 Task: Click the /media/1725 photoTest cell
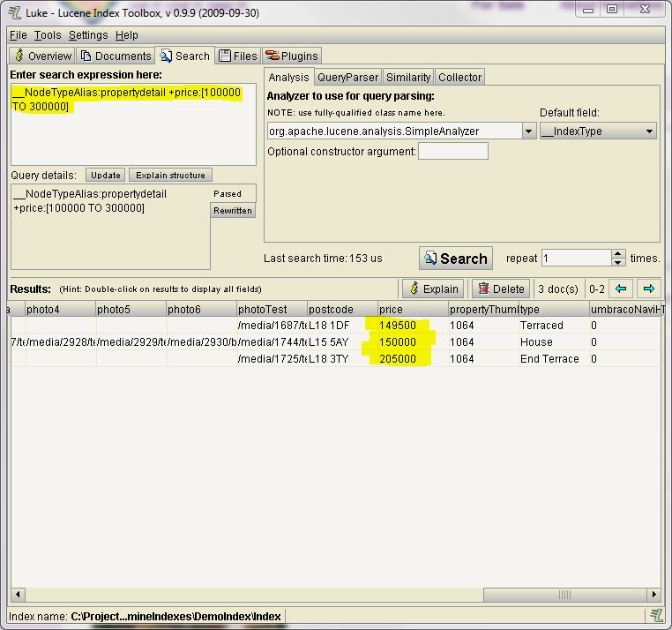pos(273,359)
